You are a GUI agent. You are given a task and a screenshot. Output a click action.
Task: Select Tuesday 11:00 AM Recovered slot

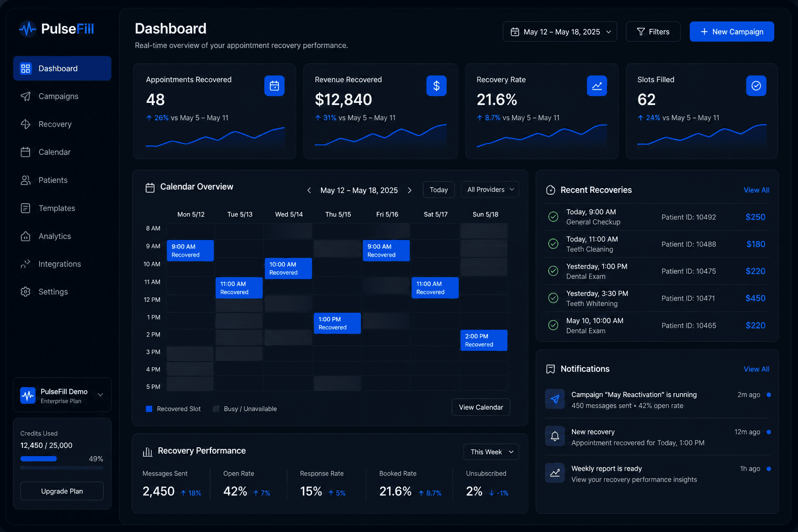(239, 288)
